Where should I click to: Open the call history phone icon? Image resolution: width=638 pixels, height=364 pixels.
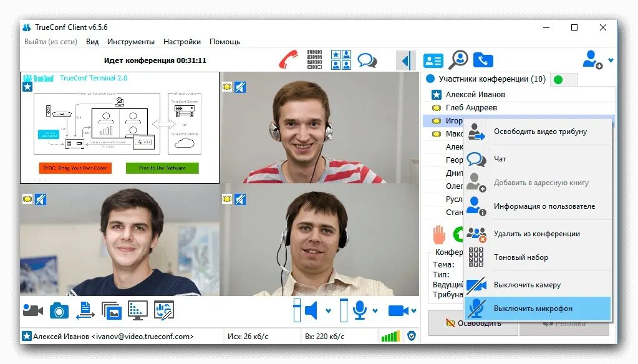(x=483, y=60)
